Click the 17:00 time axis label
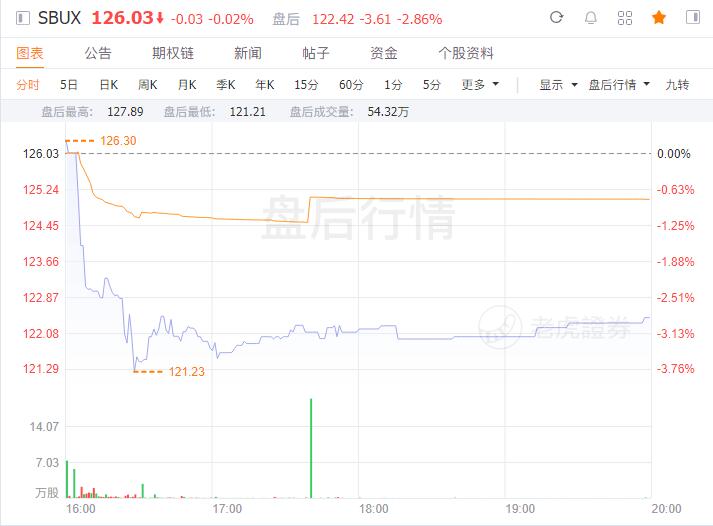The image size is (713, 526). click(227, 509)
